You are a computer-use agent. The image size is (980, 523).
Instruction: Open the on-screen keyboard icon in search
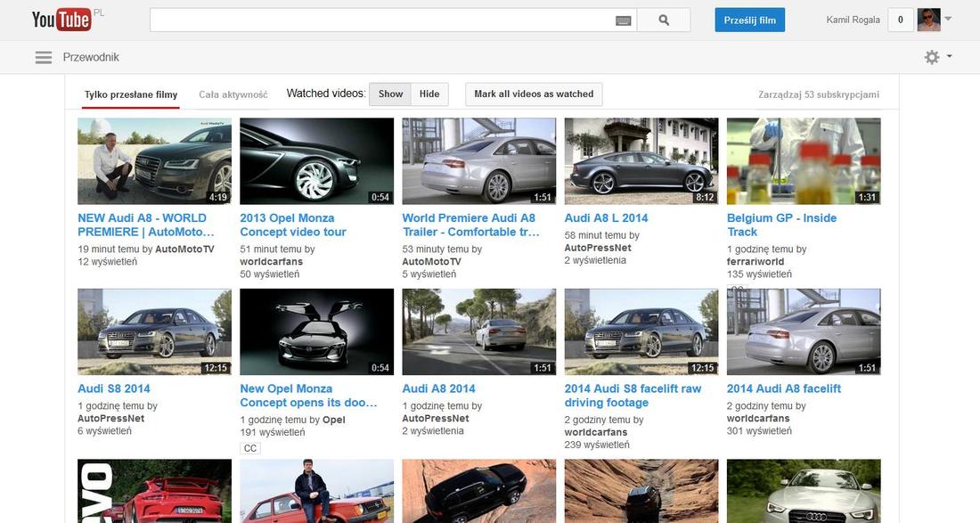(623, 20)
